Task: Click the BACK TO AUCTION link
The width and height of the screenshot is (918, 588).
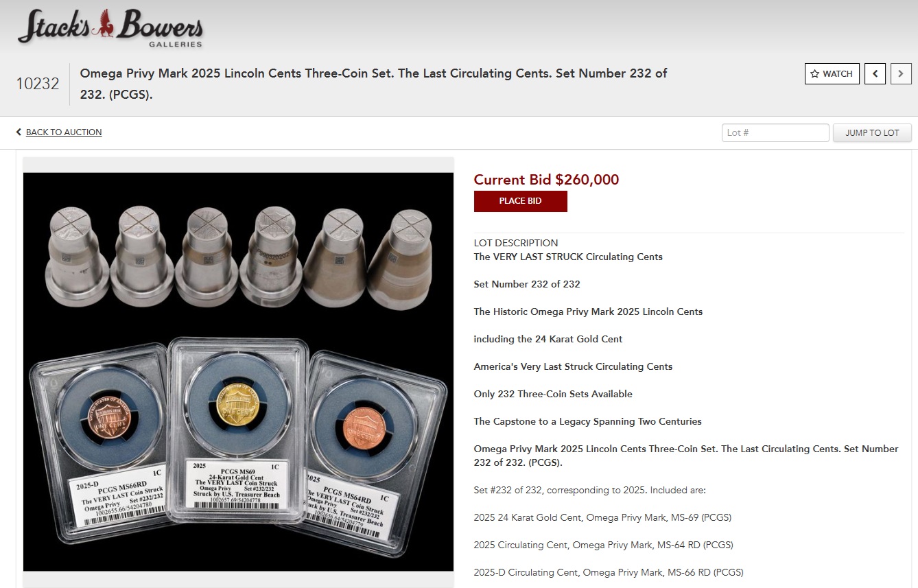Action: (x=64, y=132)
